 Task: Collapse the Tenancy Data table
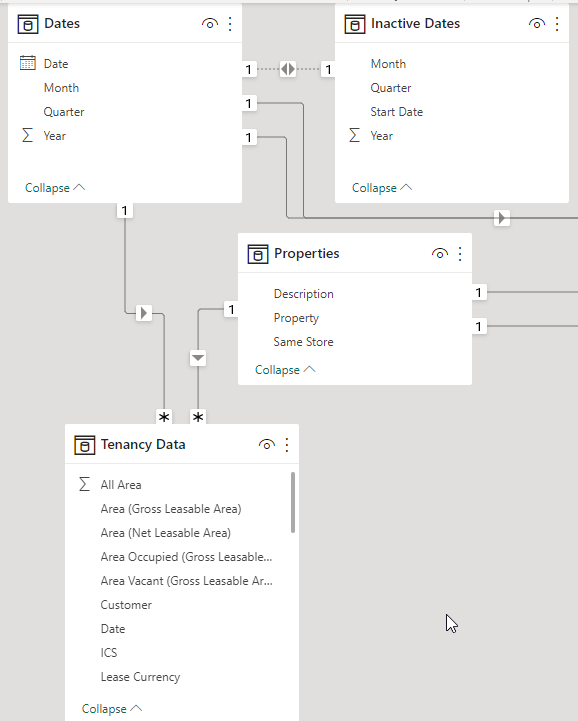pyautogui.click(x=112, y=709)
